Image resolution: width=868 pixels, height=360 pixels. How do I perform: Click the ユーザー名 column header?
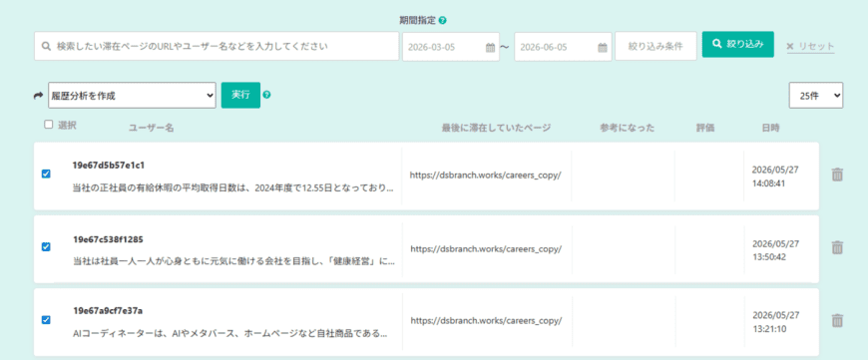click(151, 128)
